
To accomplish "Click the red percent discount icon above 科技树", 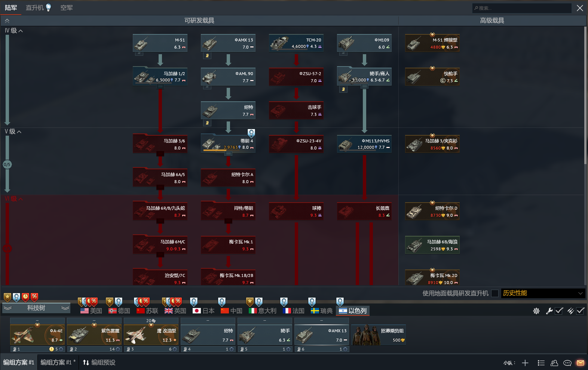I will [34, 297].
